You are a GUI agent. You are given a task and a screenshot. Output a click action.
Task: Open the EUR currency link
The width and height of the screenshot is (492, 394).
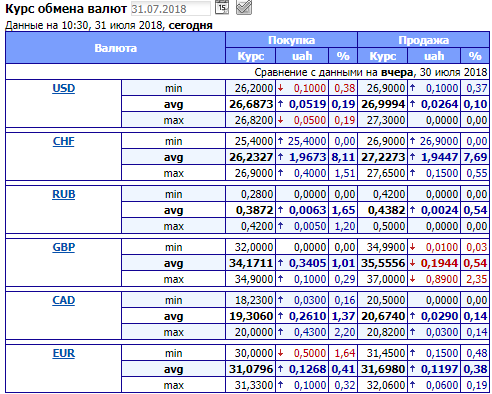pos(64,353)
